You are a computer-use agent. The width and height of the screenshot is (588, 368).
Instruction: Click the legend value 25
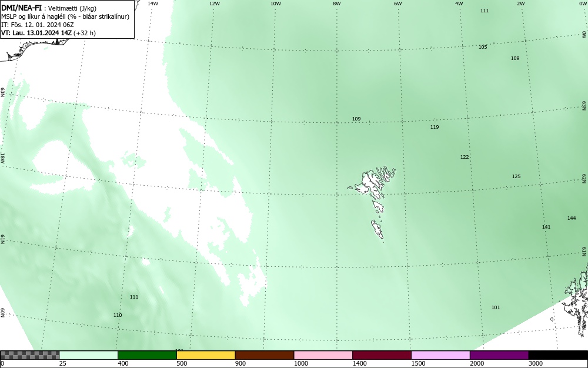pyautogui.click(x=63, y=363)
